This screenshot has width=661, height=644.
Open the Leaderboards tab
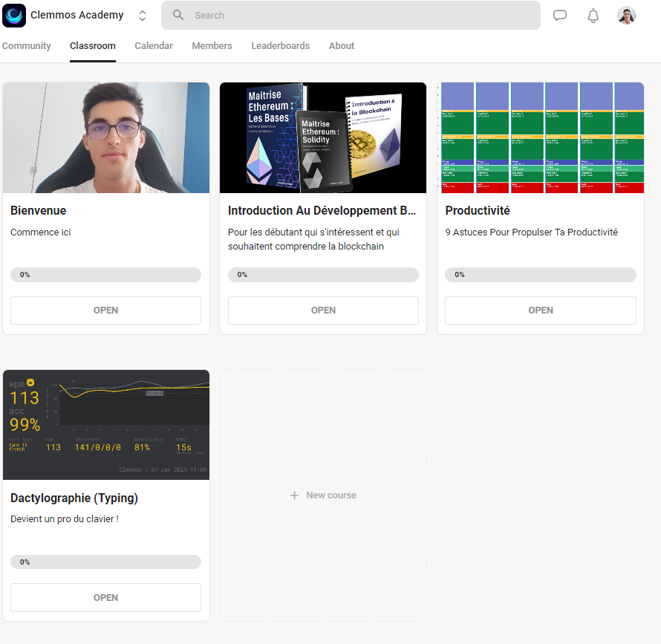pyautogui.click(x=280, y=46)
